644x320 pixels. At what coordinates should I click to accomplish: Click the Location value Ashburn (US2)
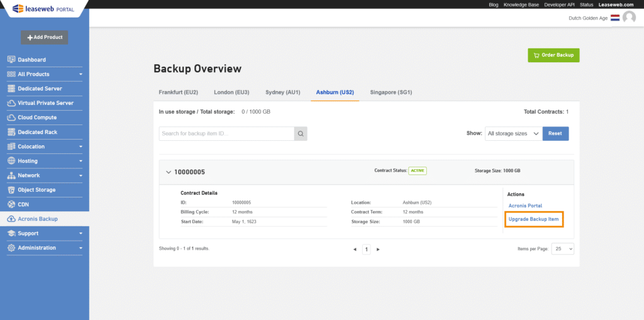click(418, 203)
